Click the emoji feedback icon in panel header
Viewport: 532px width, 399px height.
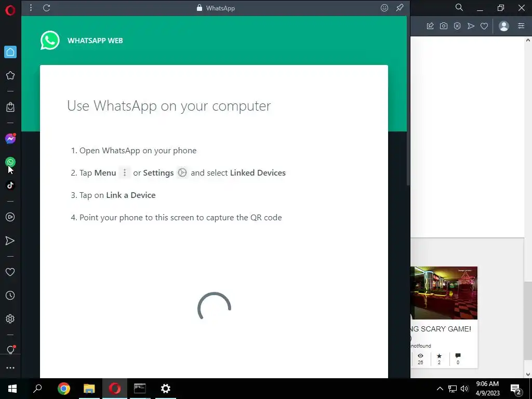click(x=384, y=8)
